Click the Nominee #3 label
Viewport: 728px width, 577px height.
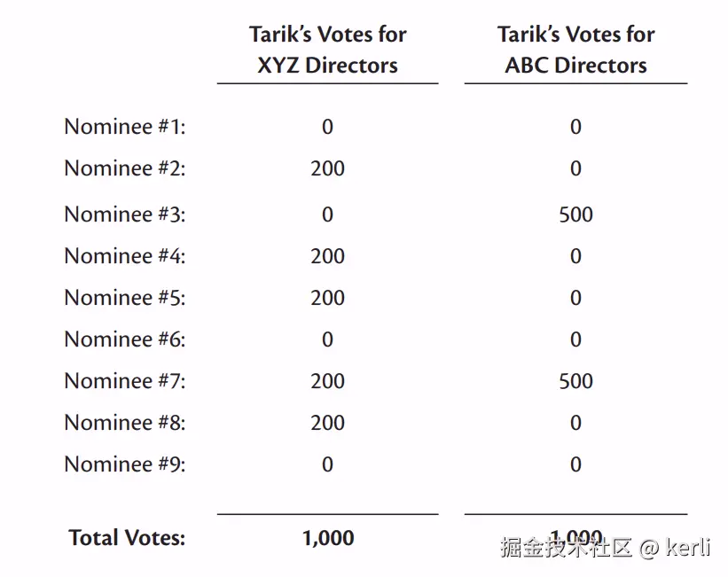[125, 214]
